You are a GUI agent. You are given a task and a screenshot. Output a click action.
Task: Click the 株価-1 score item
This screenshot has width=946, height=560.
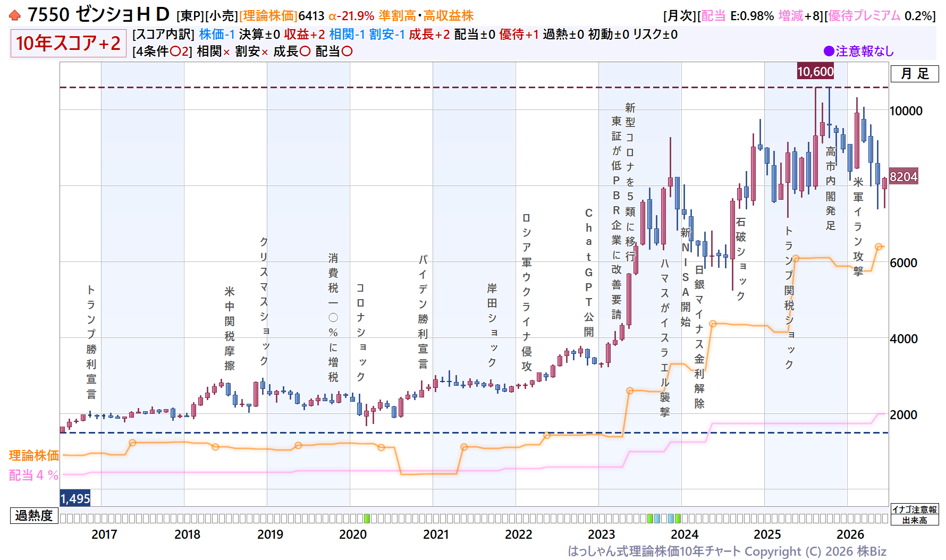pos(217,35)
